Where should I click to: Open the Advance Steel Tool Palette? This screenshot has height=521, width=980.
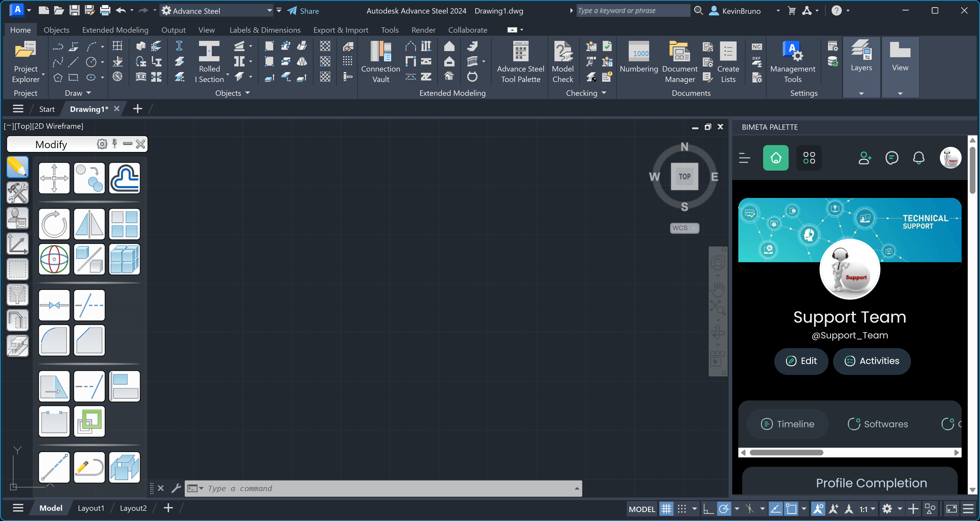click(x=520, y=62)
